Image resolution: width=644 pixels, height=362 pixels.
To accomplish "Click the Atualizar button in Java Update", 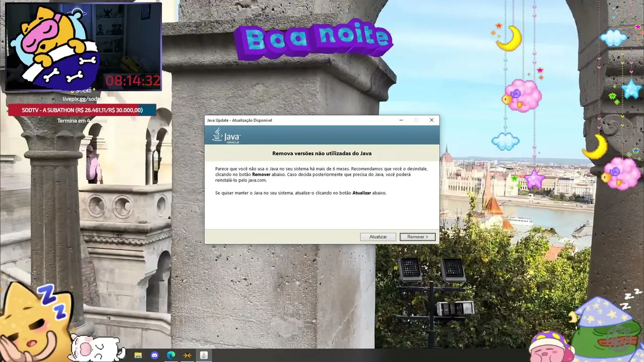I will click(378, 237).
